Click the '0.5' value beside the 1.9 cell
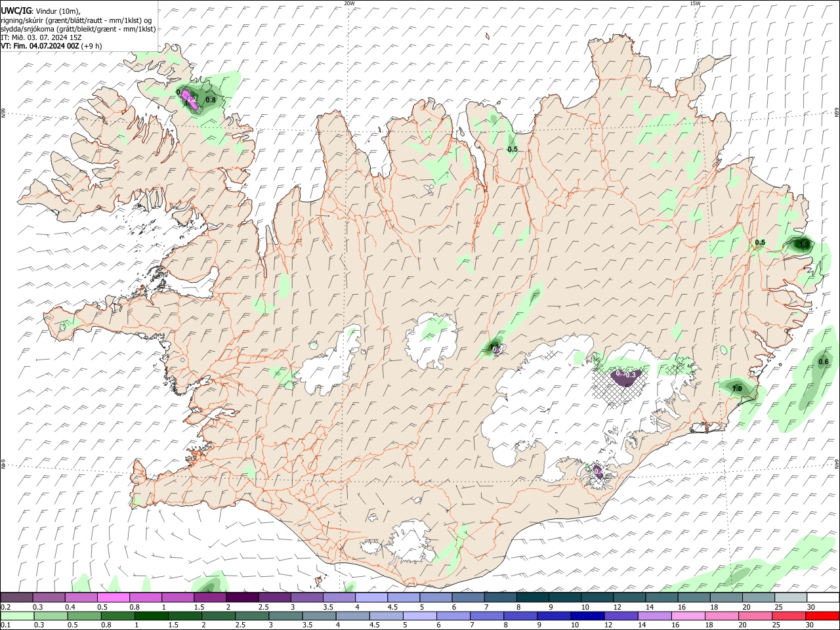The height and width of the screenshot is (630, 840). [760, 243]
